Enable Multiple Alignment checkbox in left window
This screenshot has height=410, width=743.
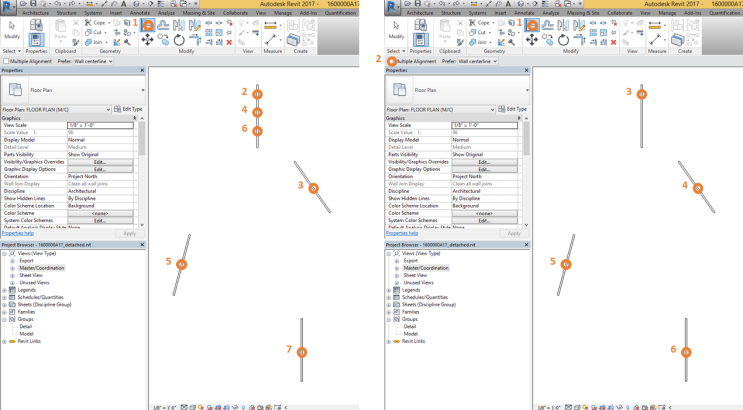(6, 61)
